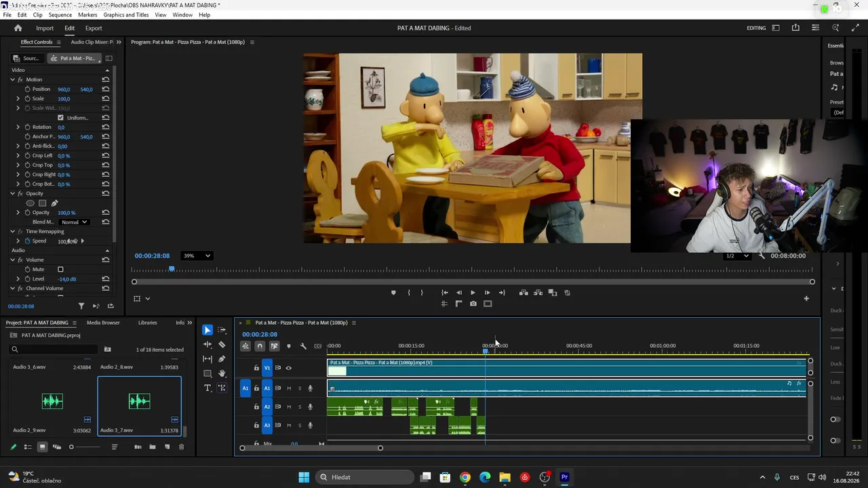Viewport: 868px width, 488px height.
Task: Toggle Uniform Scale checkbox
Action: click(60, 118)
